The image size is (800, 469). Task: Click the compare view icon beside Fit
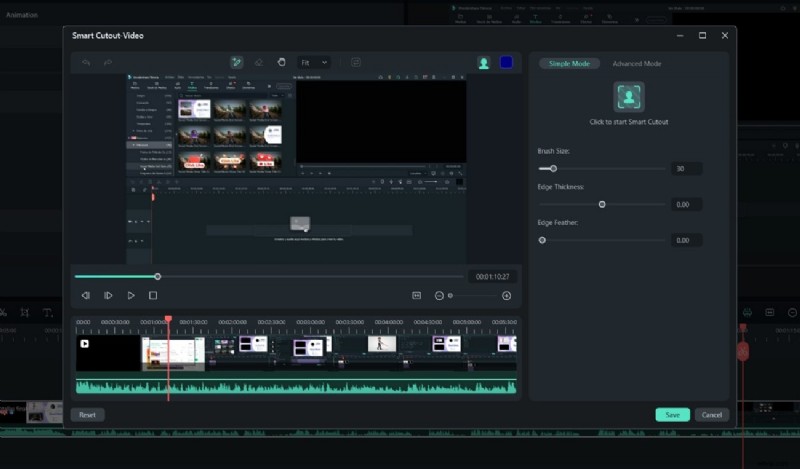click(356, 62)
